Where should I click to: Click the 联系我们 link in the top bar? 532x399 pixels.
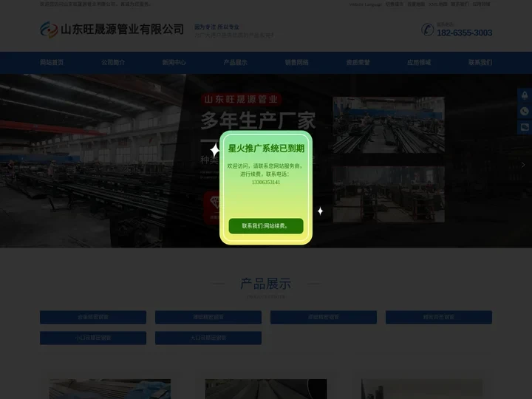pos(460,4)
